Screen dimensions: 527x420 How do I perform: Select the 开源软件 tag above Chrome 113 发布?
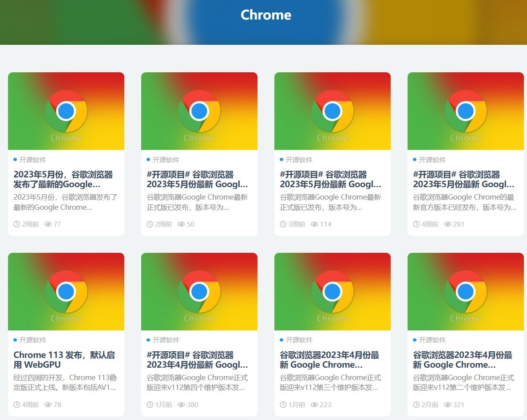pos(32,340)
